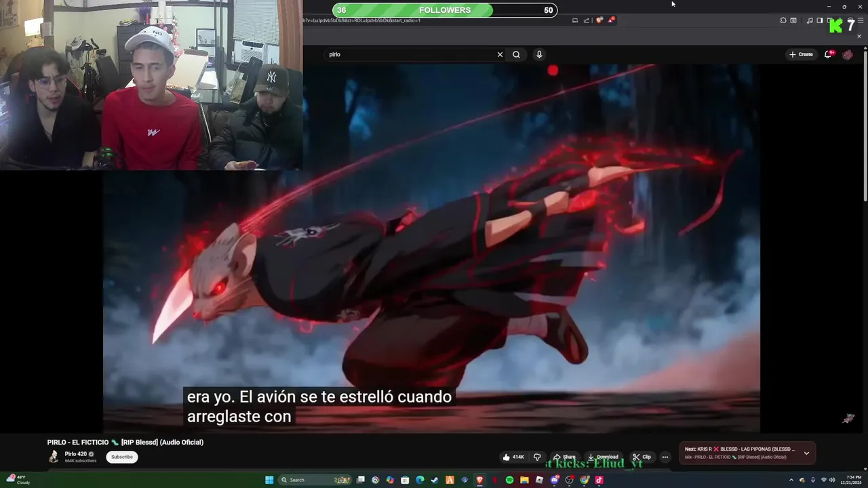Subscribe to Pirlo 420 channel
This screenshot has width=868, height=488.
click(122, 457)
